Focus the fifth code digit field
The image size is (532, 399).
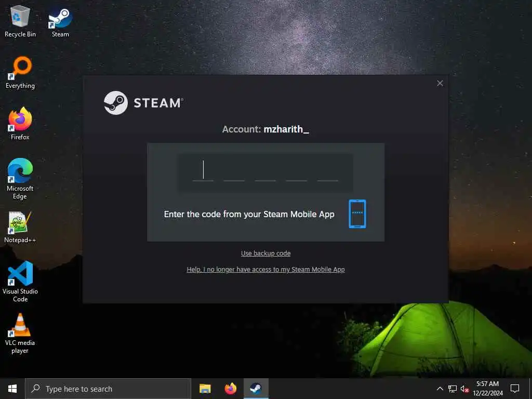pyautogui.click(x=328, y=170)
